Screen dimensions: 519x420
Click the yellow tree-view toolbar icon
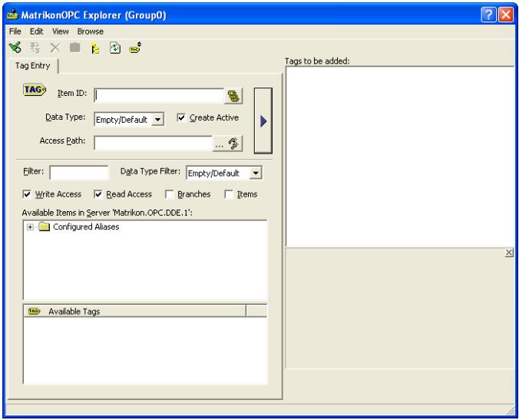pos(95,48)
